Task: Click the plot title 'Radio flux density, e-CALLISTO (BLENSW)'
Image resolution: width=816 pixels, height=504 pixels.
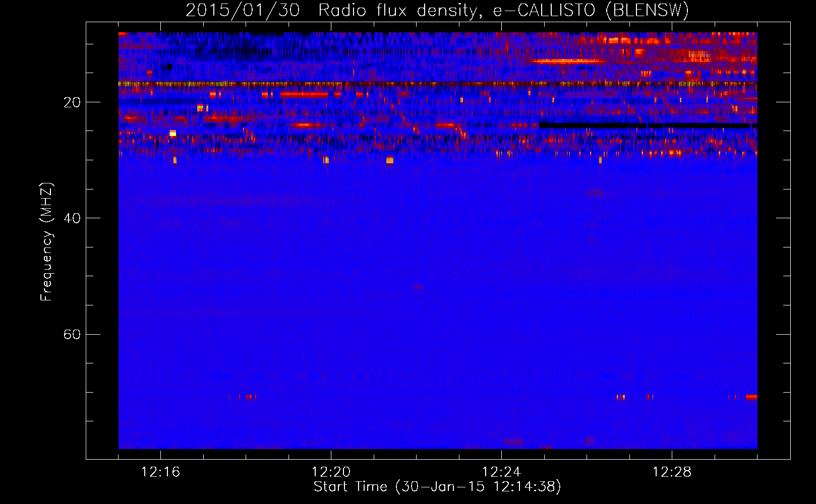Action: point(503,11)
